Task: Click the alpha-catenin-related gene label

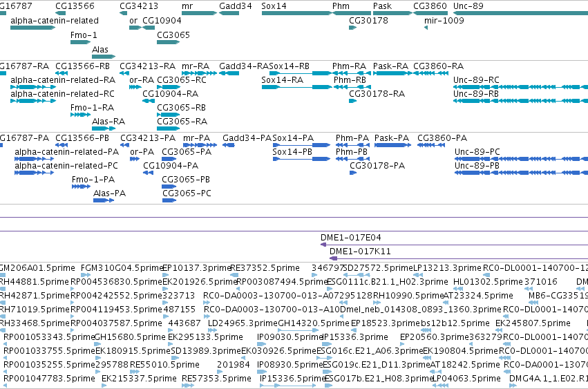Action: point(55,21)
